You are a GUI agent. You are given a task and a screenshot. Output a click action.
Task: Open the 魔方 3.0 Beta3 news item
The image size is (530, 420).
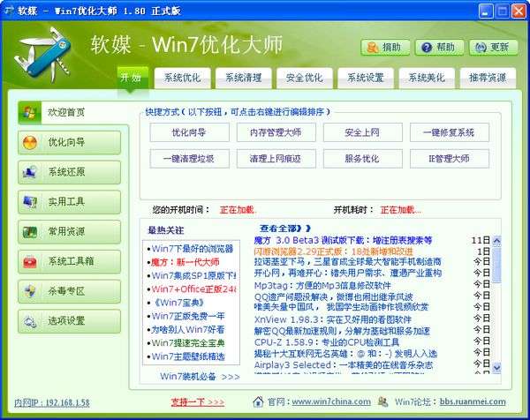tap(343, 240)
